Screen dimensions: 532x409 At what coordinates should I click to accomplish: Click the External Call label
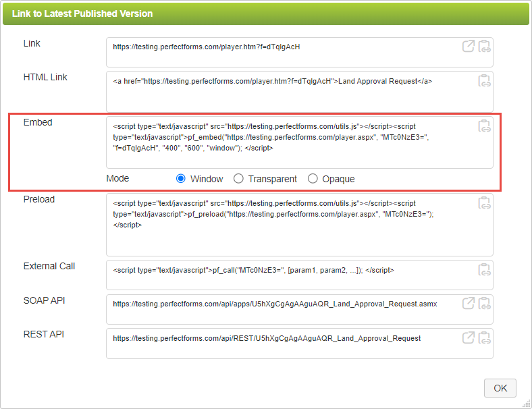49,266
